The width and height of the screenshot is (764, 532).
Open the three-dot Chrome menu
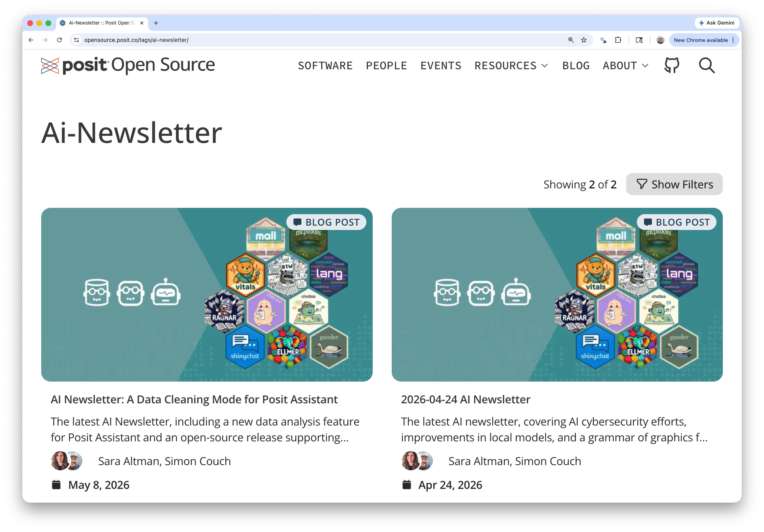[x=733, y=40]
